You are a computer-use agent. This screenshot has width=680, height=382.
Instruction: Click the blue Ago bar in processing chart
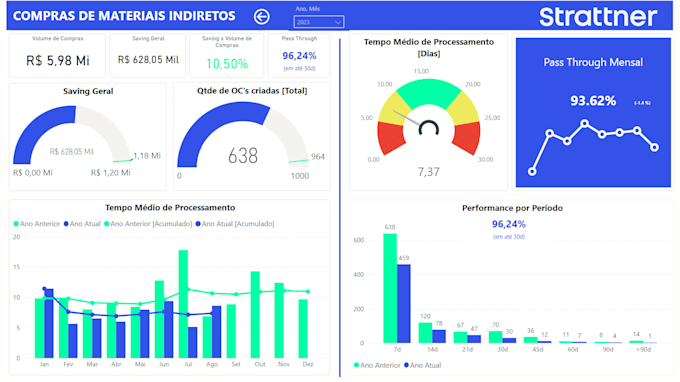click(216, 332)
